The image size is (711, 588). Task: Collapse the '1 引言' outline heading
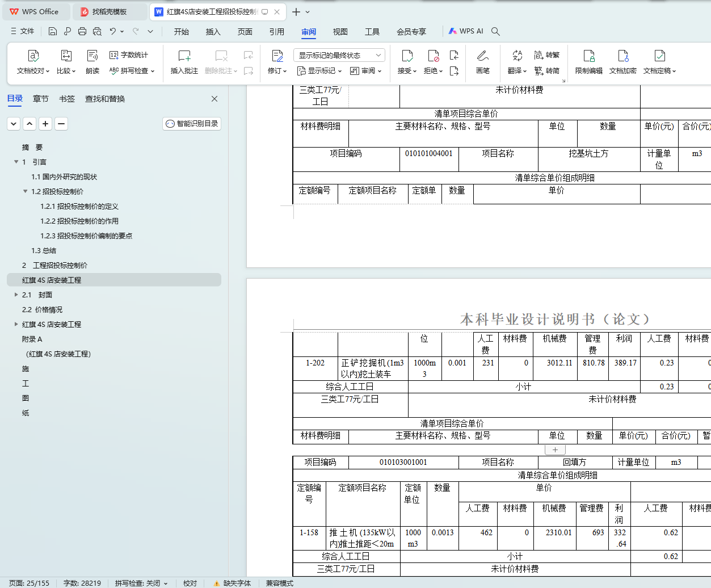click(x=16, y=162)
